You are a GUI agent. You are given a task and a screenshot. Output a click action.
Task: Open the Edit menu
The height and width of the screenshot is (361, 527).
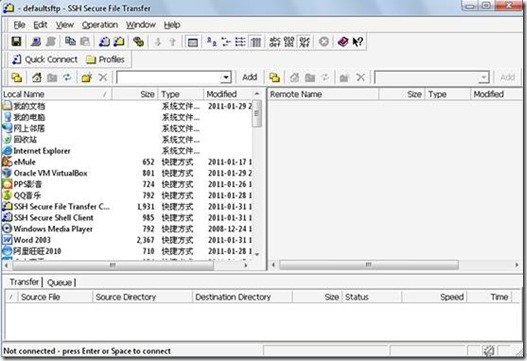(40, 25)
